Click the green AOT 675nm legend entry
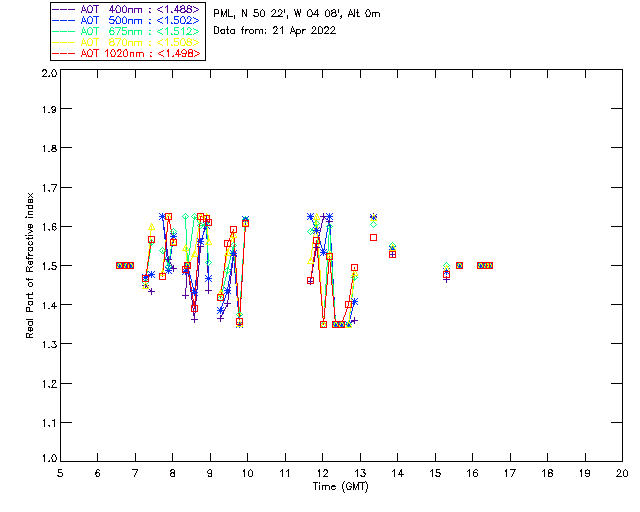Viewport: 640px width, 512px height. [126, 31]
